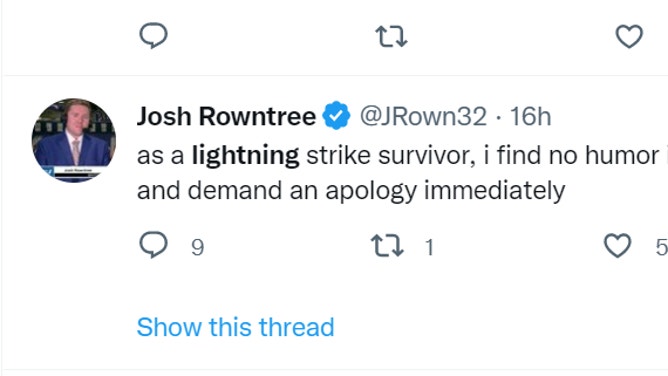Click the blue verified badge next to Josh Rowntree
This screenshot has width=668, height=376.
point(336,115)
